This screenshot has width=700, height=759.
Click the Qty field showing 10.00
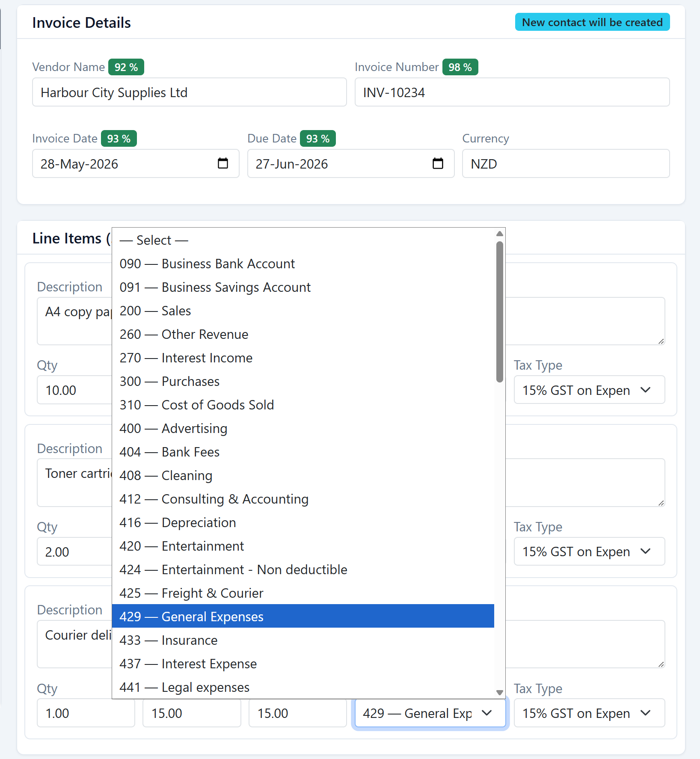click(x=74, y=390)
